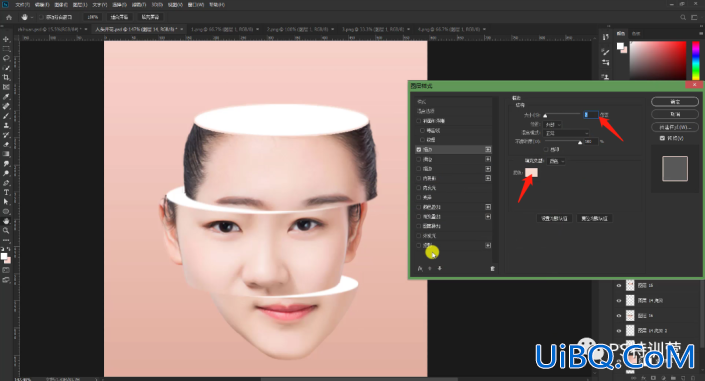Select the Frame tool

tap(6, 87)
